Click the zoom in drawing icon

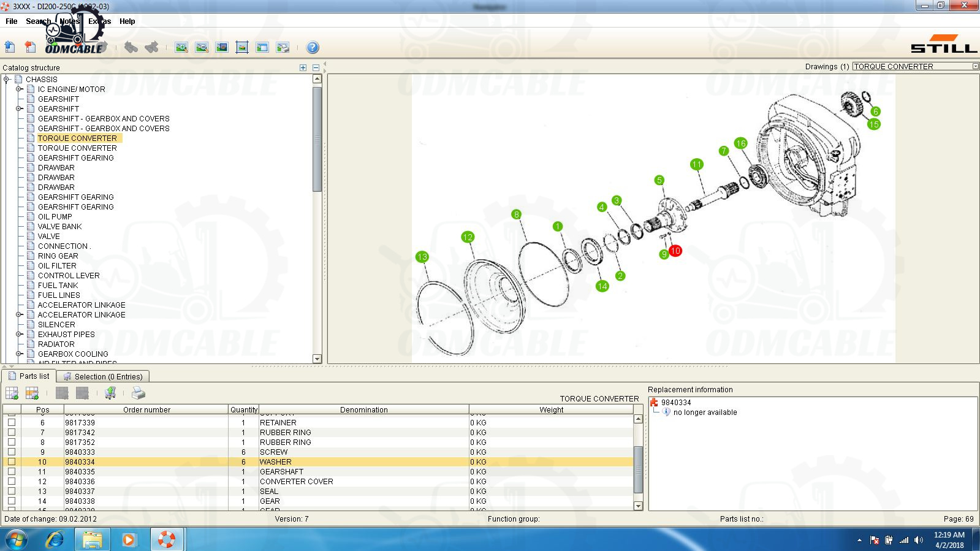click(x=181, y=47)
